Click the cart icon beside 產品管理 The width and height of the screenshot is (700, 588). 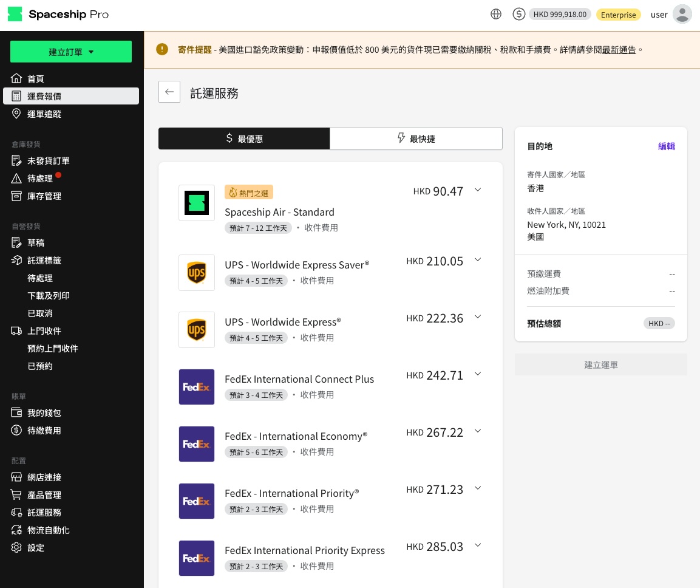click(16, 494)
